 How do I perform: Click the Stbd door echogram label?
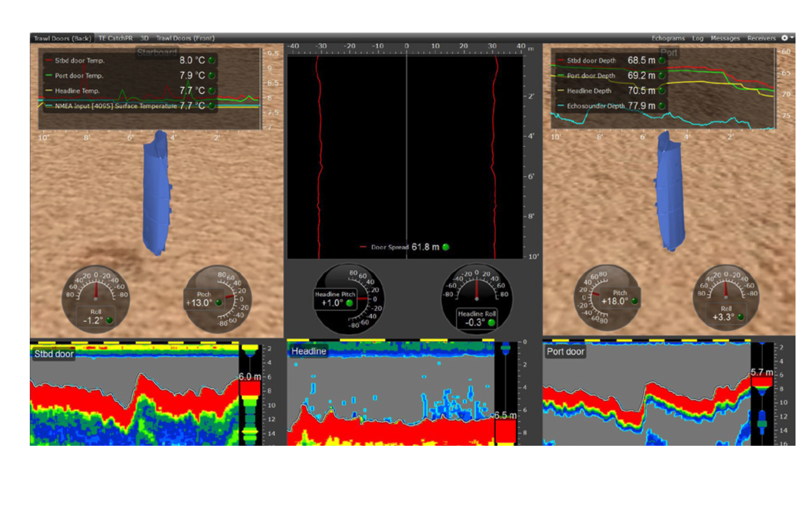pos(54,354)
